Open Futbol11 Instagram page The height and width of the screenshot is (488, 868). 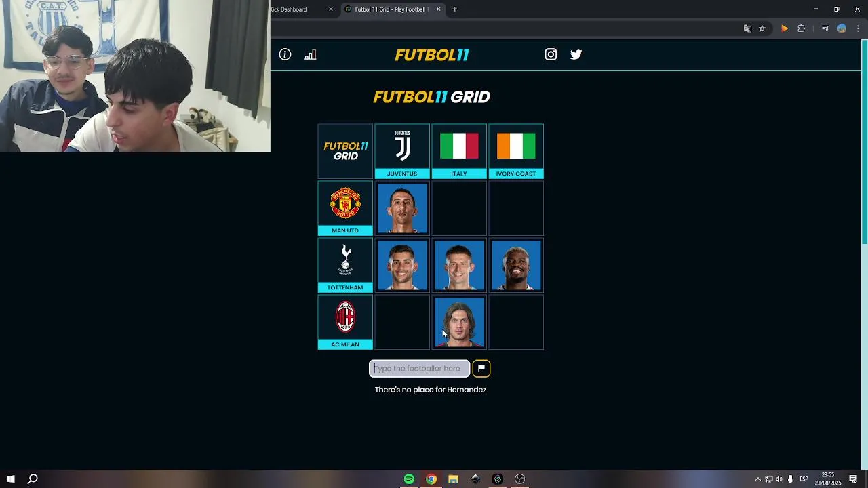point(551,54)
